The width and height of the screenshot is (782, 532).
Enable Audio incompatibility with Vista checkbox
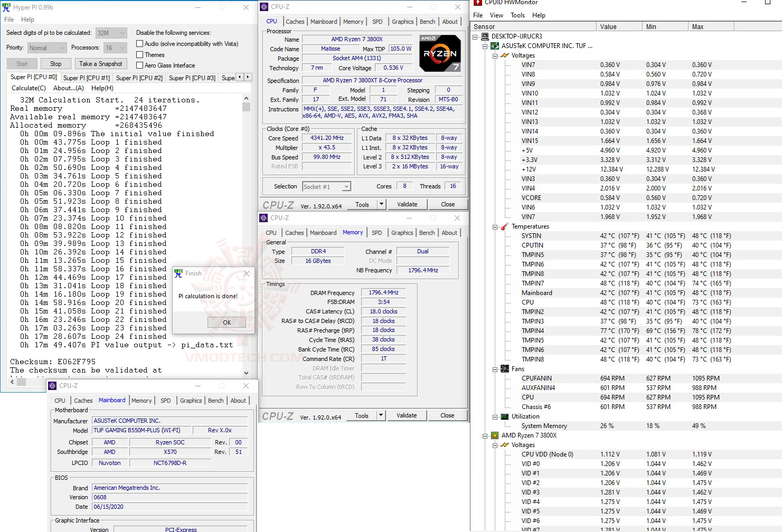coord(140,44)
